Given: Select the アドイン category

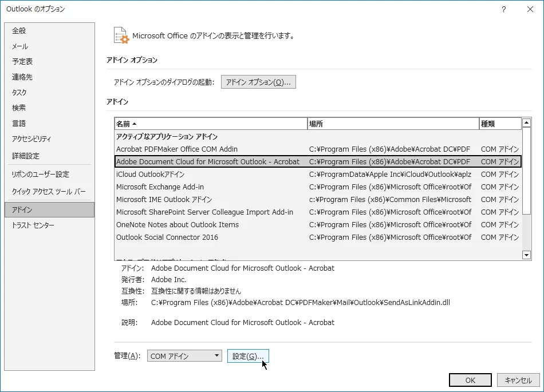Looking at the screenshot, I should pos(49,209).
